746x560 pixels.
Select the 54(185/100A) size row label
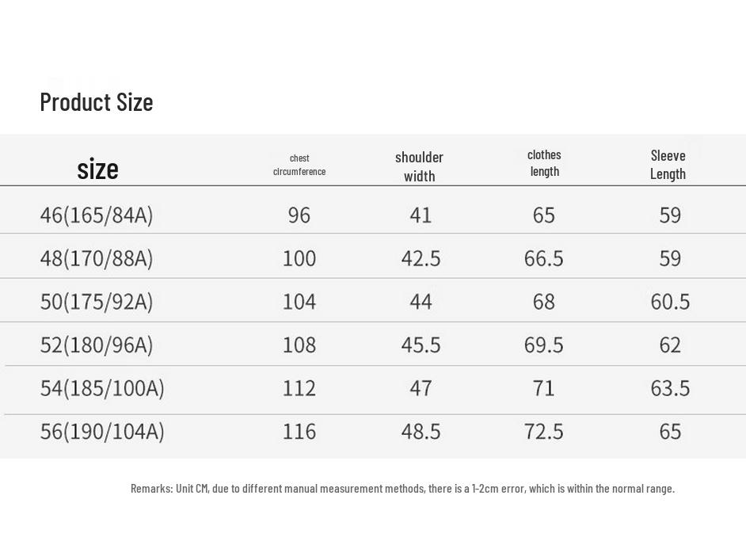pyautogui.click(x=102, y=388)
